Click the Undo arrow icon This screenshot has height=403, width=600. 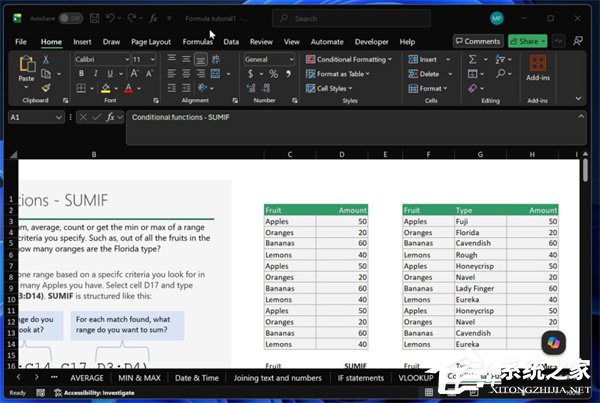click(111, 18)
